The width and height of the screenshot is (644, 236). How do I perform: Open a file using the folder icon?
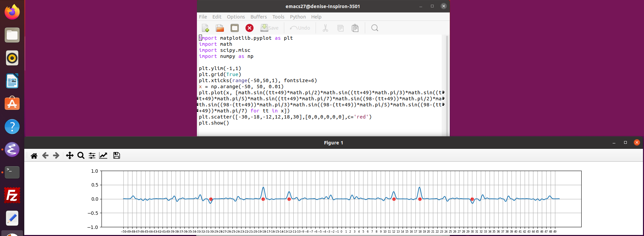(x=220, y=28)
